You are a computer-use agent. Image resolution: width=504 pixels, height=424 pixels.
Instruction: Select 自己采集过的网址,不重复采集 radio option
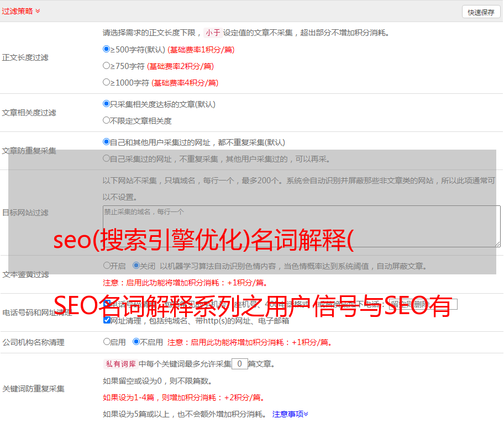[106, 158]
